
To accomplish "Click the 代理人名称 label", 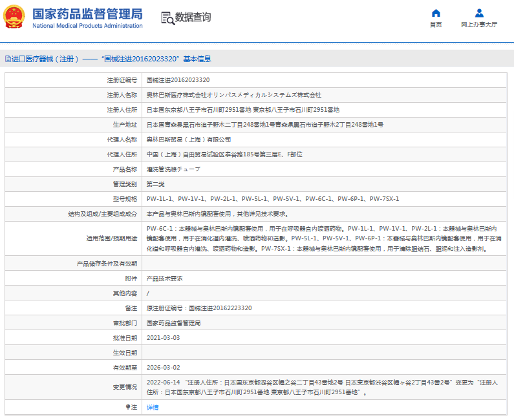I will click(x=122, y=140).
